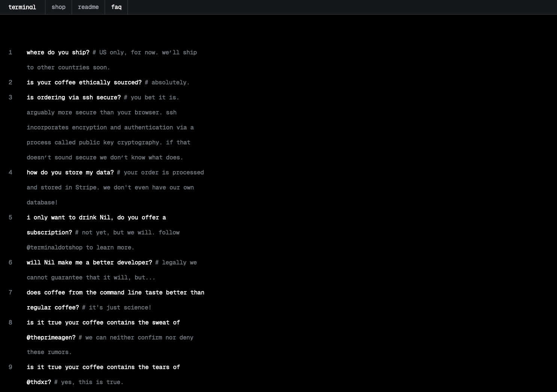Click line number 8

[11, 323]
